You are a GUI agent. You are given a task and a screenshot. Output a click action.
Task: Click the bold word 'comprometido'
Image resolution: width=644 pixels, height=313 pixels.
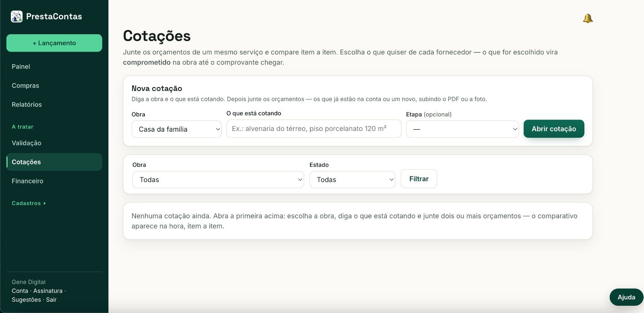click(x=147, y=62)
